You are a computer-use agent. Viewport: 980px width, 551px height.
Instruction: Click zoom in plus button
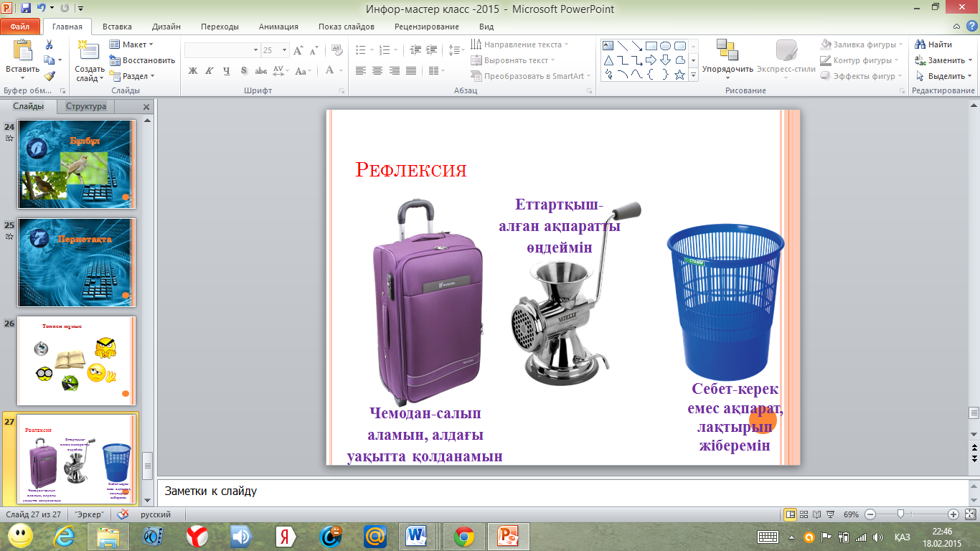953,514
